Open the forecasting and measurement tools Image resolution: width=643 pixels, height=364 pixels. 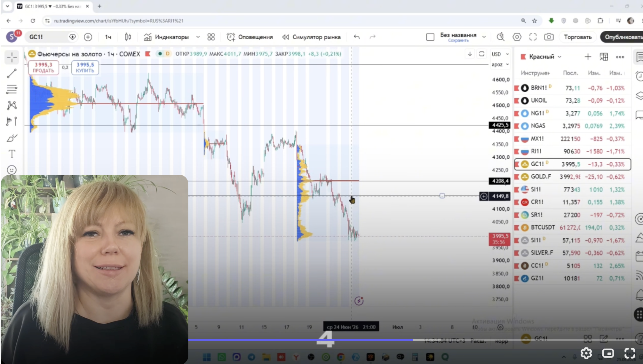[x=12, y=121]
